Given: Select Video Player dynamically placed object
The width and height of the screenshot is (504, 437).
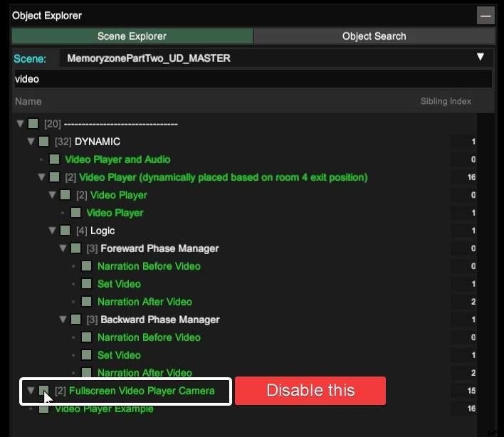Looking at the screenshot, I should tap(223, 177).
